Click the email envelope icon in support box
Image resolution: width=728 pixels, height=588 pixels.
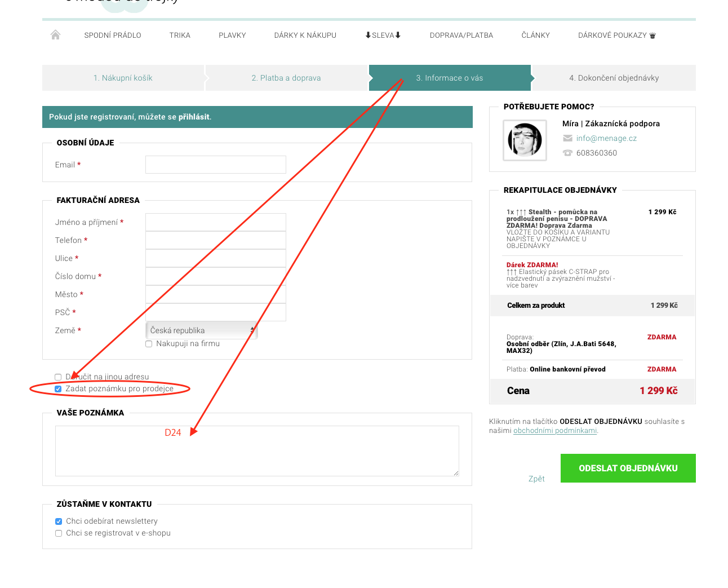coord(567,139)
